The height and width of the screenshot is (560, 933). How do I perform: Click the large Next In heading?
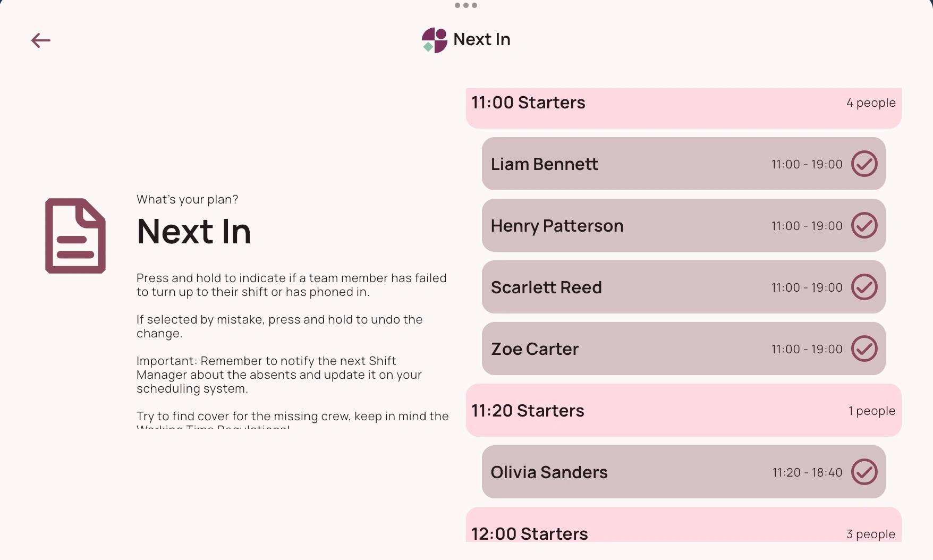pyautogui.click(x=194, y=232)
